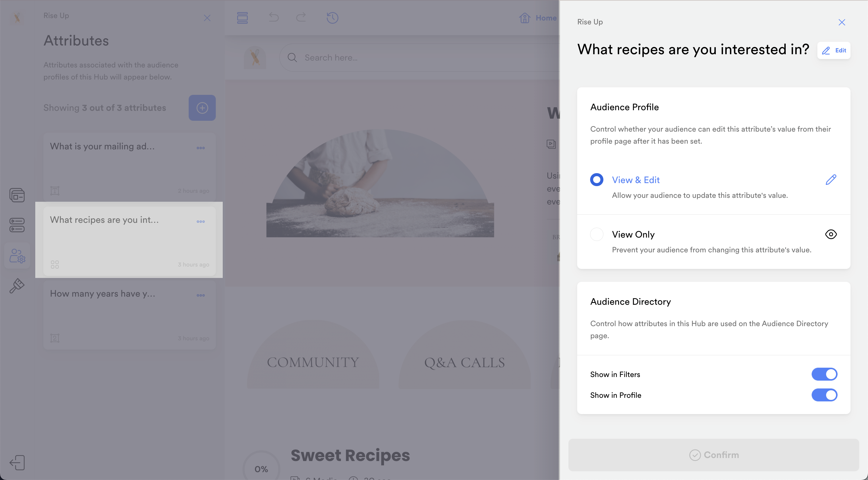Open the paintbrush design sidebar icon

[x=17, y=286]
